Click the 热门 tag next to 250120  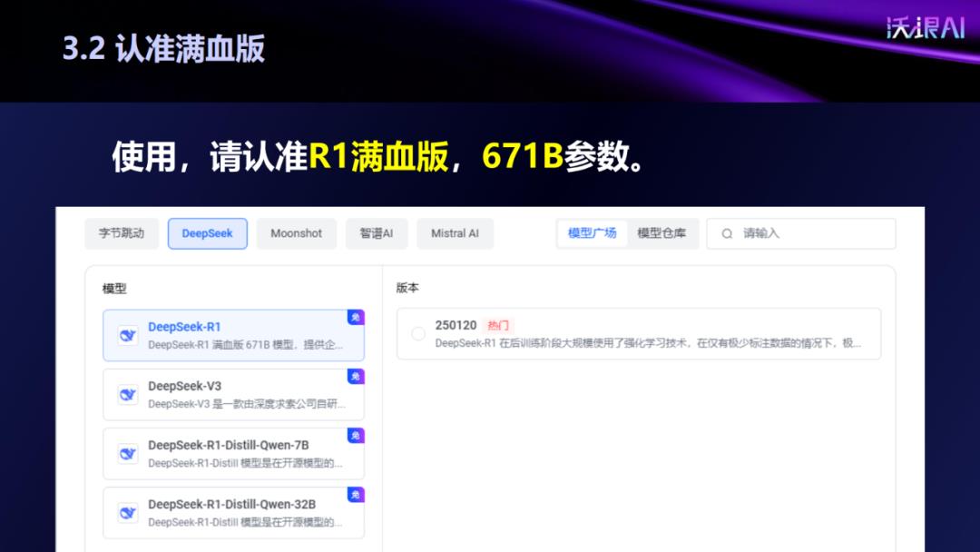click(498, 325)
